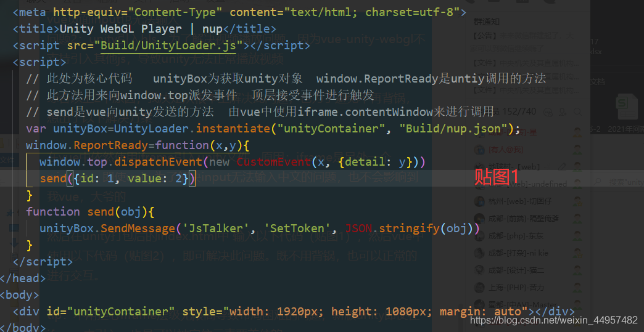The height and width of the screenshot is (332, 644).
Task: Select member 成都-[设计]-猫二 by name
Action: (x=516, y=270)
